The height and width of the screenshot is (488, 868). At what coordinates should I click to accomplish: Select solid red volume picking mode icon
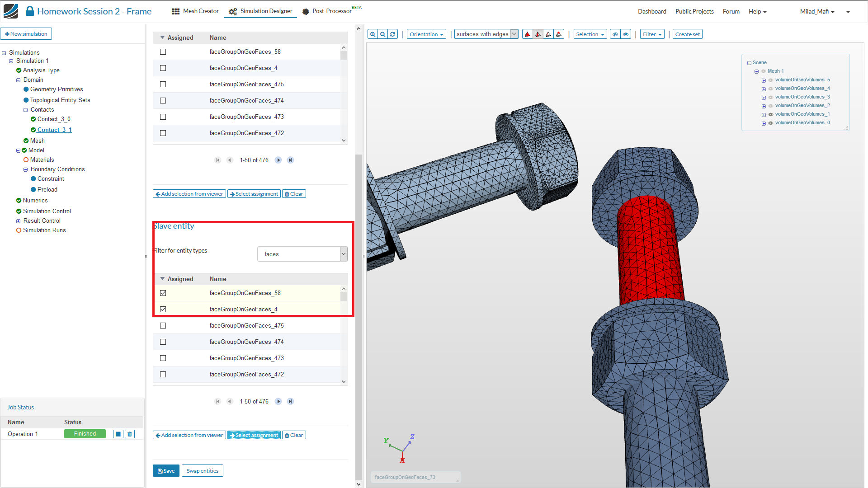point(527,34)
